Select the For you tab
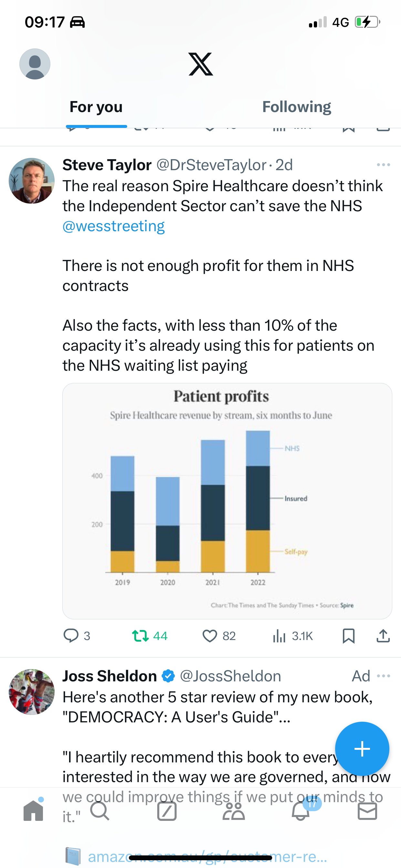401x868 pixels. [x=96, y=107]
